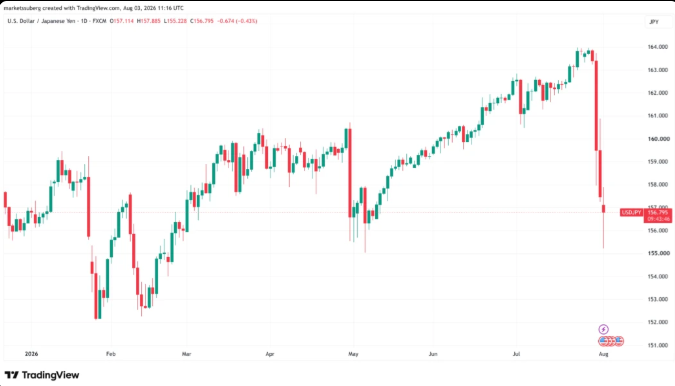Click the May label on time axis

(353, 354)
